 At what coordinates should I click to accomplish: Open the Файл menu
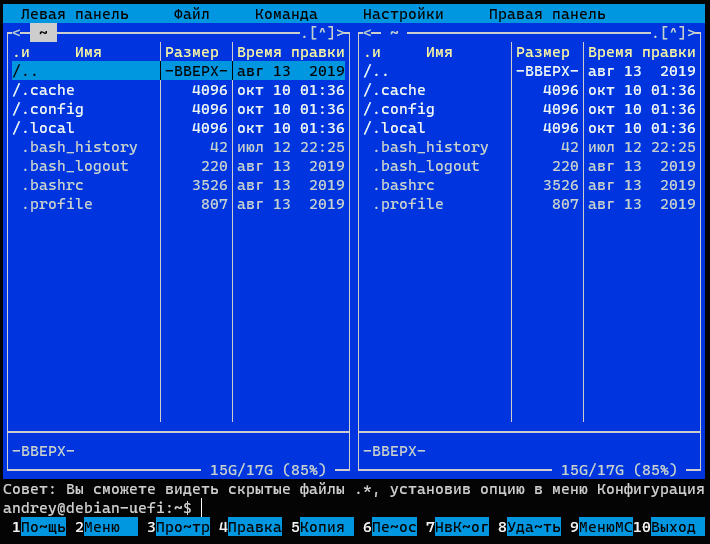[x=191, y=14]
